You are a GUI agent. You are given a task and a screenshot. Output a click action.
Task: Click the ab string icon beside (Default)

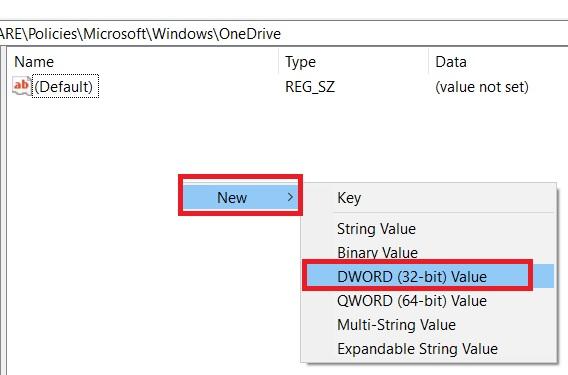point(21,86)
